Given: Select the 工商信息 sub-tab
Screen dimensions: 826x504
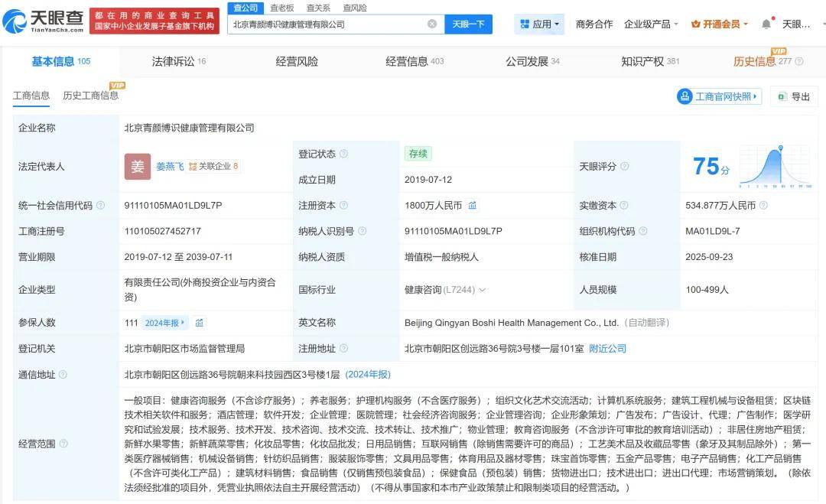Looking at the screenshot, I should tap(31, 96).
